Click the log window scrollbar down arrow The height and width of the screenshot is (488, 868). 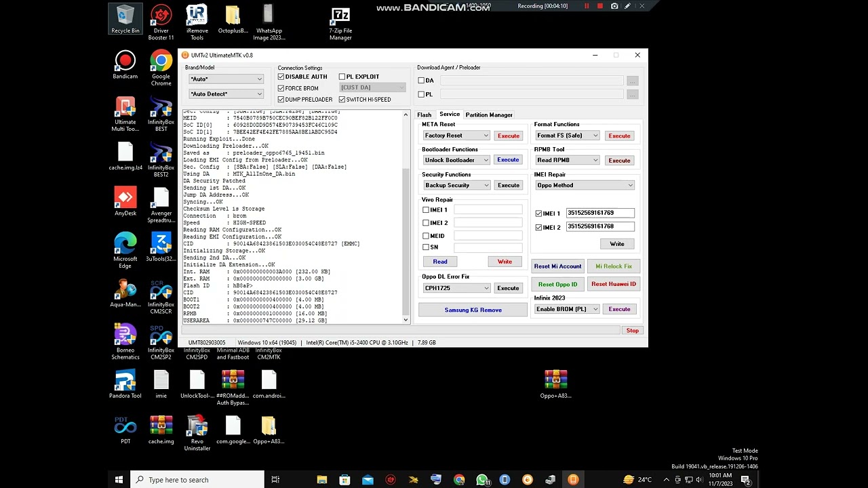coord(406,320)
